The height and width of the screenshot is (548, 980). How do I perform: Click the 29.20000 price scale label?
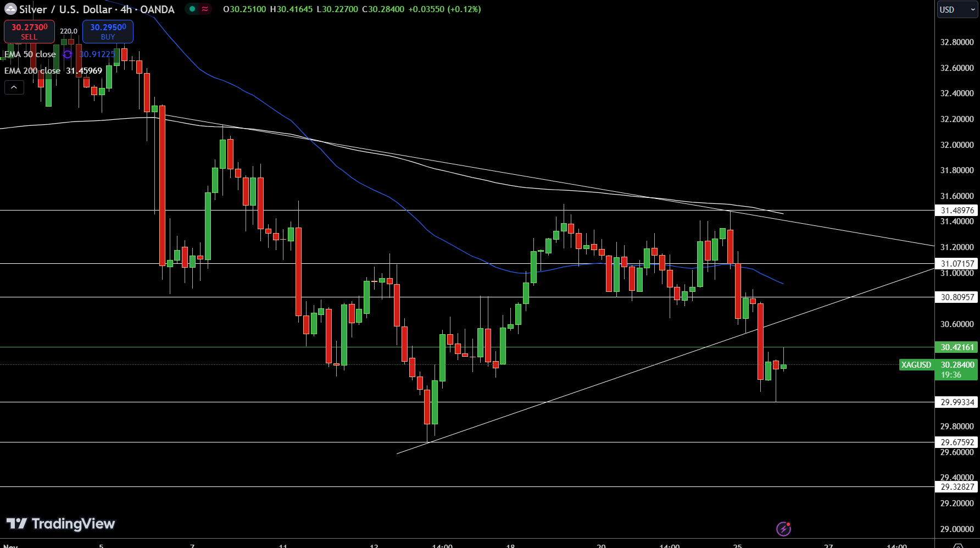[x=957, y=503]
